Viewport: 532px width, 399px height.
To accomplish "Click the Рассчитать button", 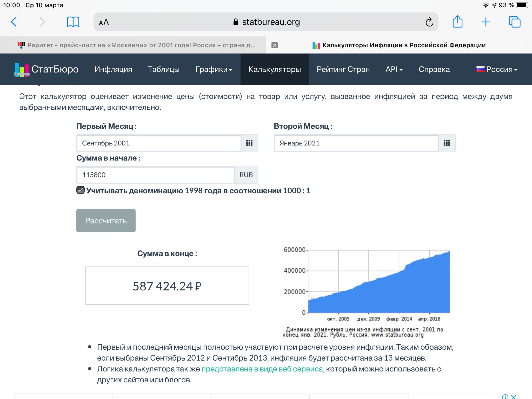I will (106, 221).
